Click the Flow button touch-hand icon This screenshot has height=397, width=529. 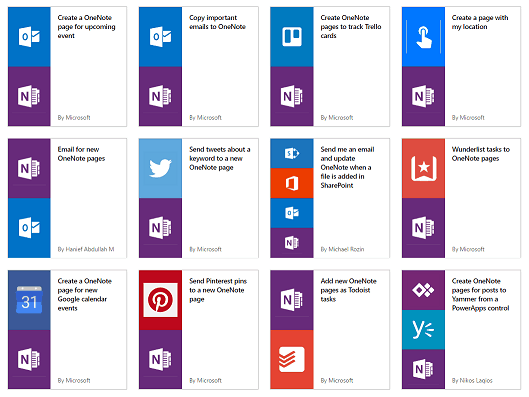click(x=423, y=37)
